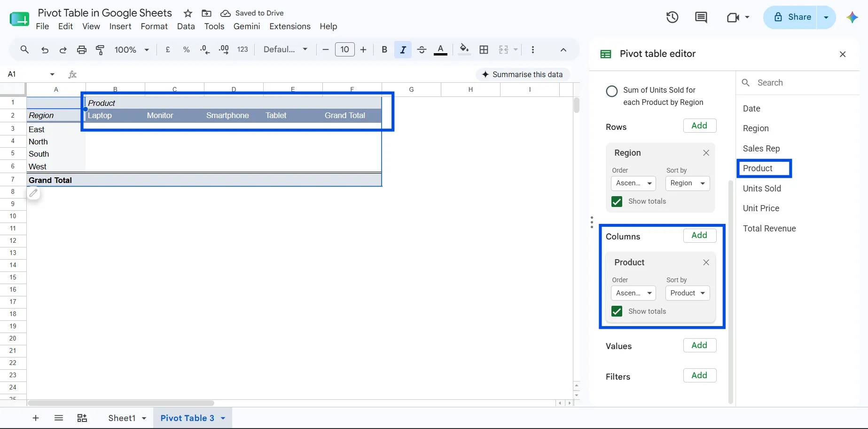Screen dimensions: 868x429
Task: Open the borders tool
Action: coord(484,49)
